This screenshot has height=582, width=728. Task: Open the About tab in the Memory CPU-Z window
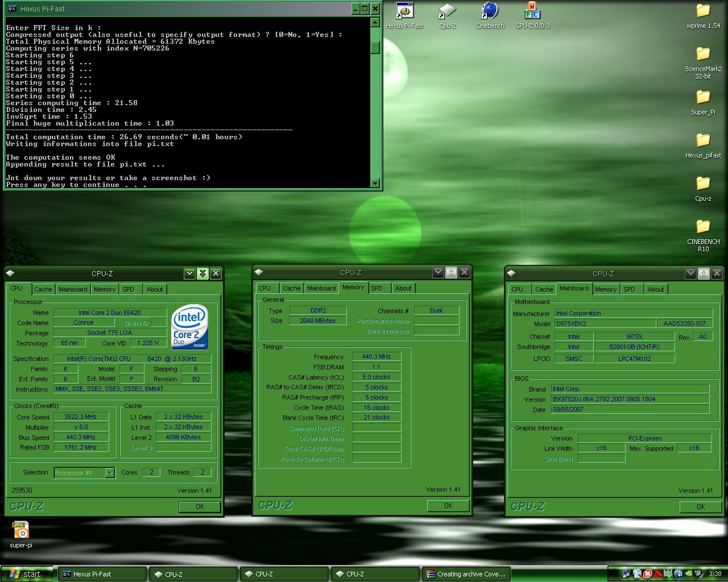403,288
